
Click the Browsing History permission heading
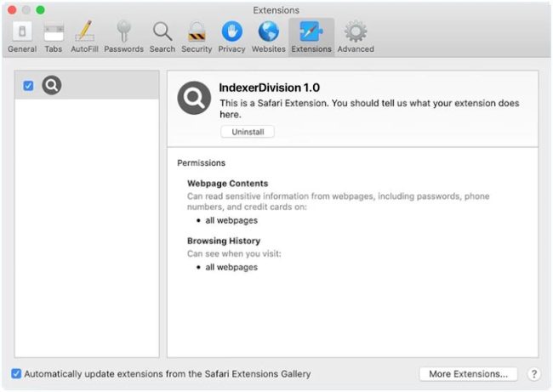[224, 241]
